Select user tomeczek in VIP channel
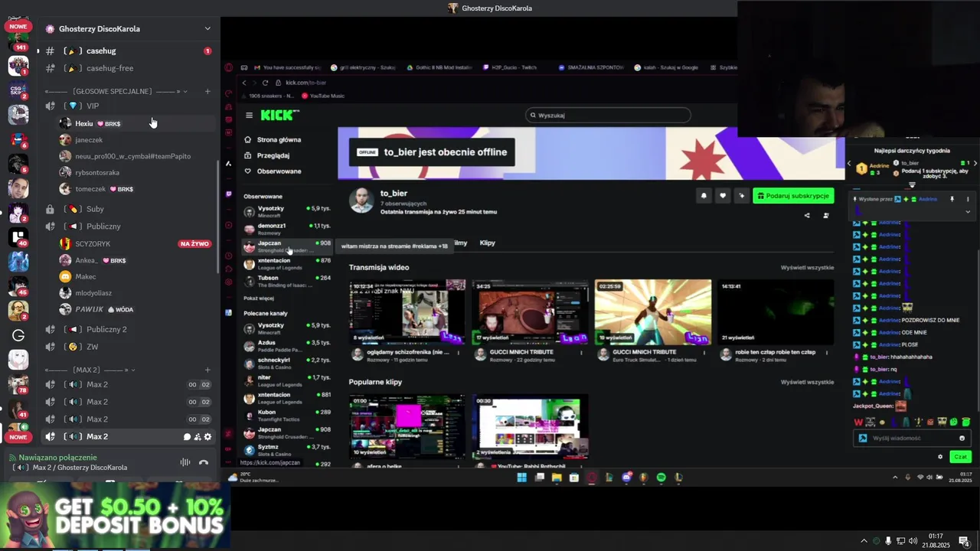The width and height of the screenshot is (980, 551). pyautogui.click(x=136, y=189)
